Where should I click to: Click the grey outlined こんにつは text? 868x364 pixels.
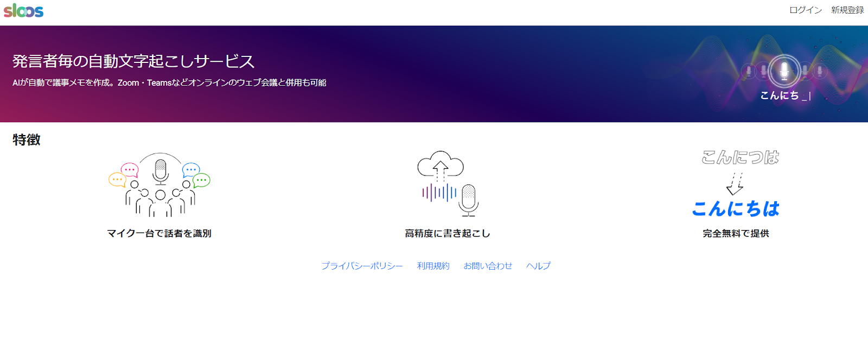(740, 157)
